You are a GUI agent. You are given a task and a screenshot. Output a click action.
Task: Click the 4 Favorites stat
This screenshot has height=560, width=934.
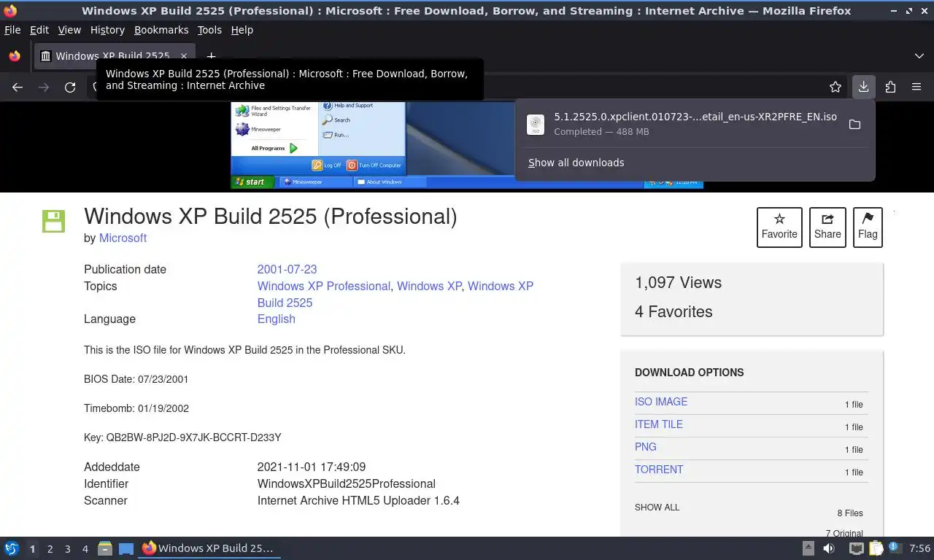click(x=674, y=312)
